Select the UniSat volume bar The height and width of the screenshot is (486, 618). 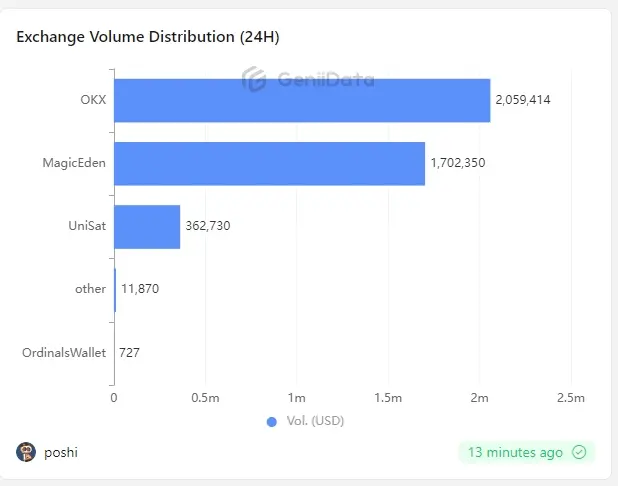tap(147, 226)
